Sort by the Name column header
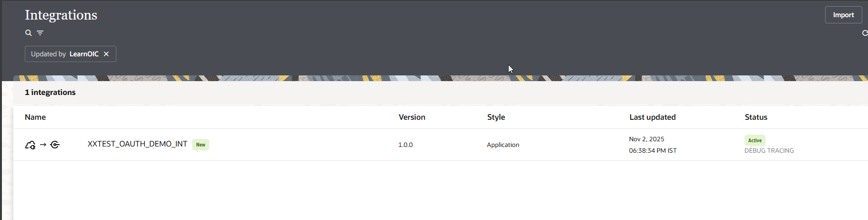 point(35,117)
